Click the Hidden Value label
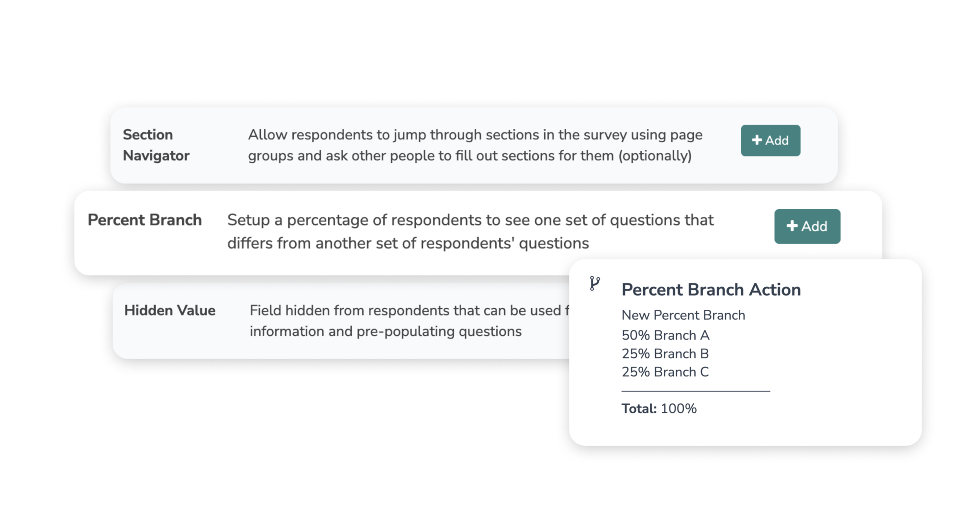 [x=169, y=310]
